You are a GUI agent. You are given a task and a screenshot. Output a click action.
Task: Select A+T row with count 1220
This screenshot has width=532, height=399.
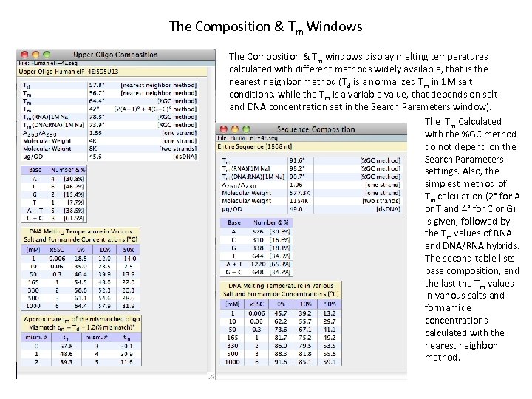pos(256,264)
